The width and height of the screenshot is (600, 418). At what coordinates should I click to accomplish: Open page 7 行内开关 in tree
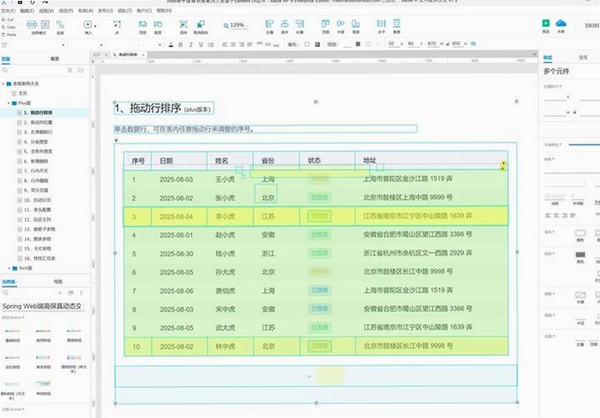pos(36,171)
